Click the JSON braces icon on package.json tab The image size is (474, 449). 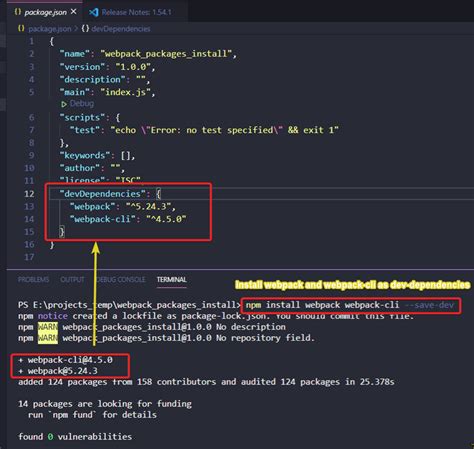point(17,12)
